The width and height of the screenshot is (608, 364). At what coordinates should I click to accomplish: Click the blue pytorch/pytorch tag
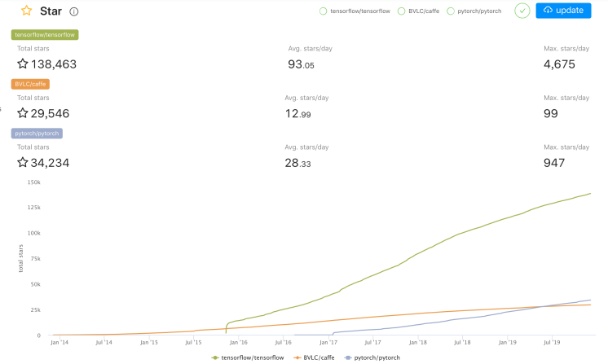click(x=37, y=133)
